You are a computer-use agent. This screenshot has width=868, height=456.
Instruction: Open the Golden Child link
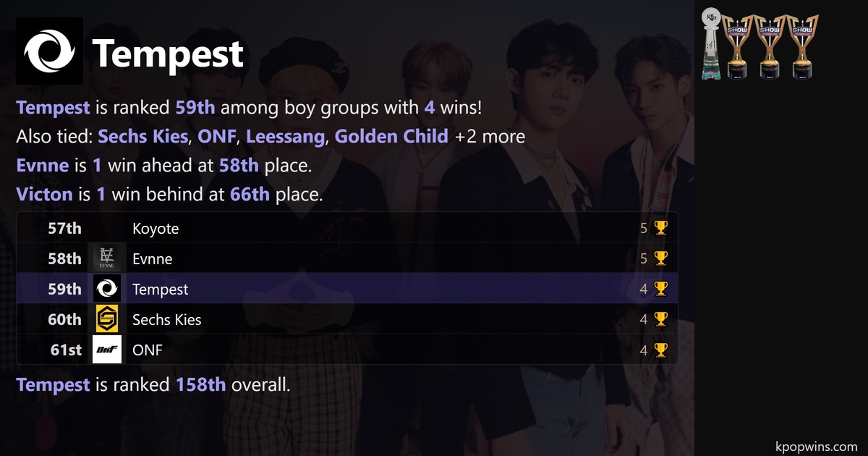pyautogui.click(x=391, y=136)
